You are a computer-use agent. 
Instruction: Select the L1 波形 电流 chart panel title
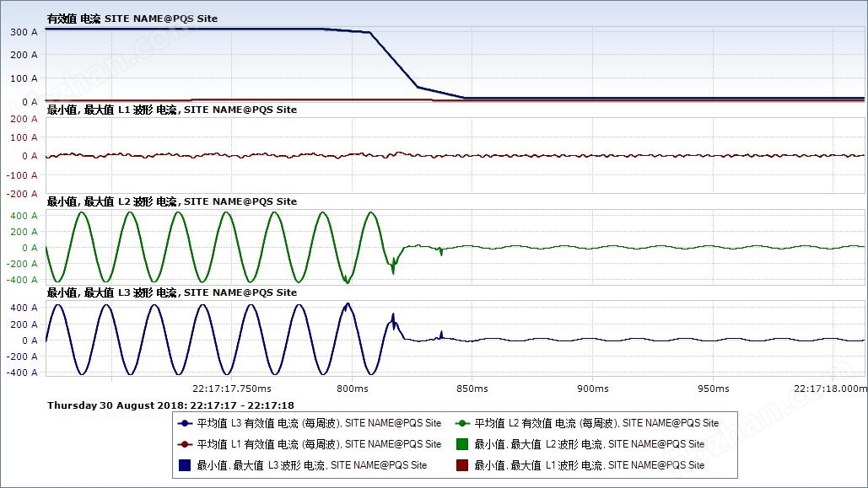pos(171,110)
